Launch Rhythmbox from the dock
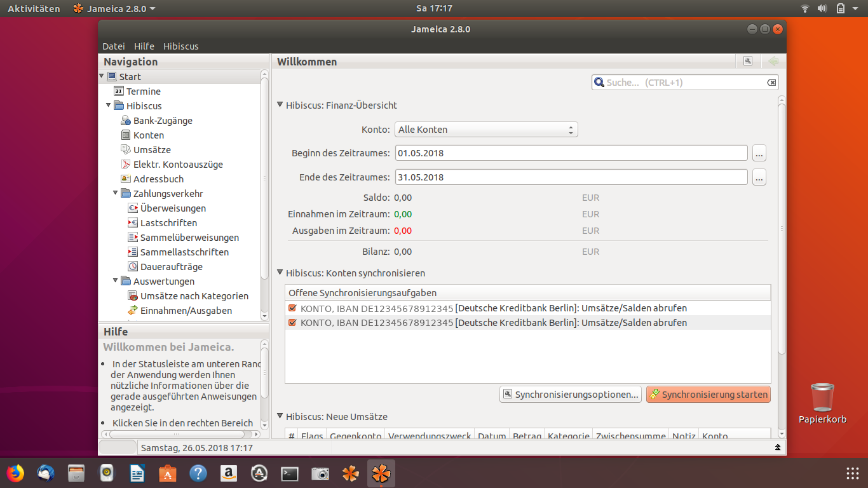The image size is (868, 488). [107, 473]
